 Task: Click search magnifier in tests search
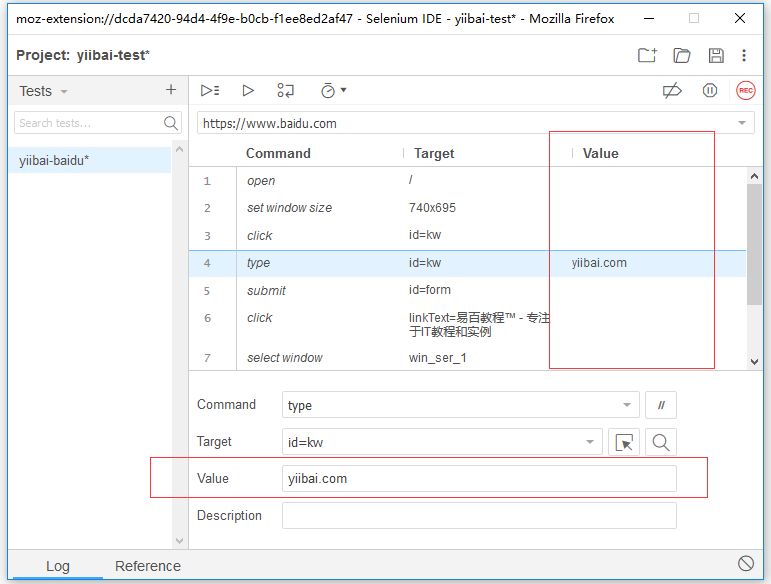[x=171, y=123]
